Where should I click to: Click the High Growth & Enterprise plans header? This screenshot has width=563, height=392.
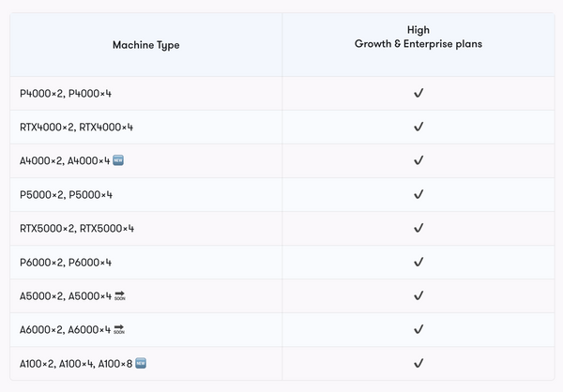[x=418, y=38]
